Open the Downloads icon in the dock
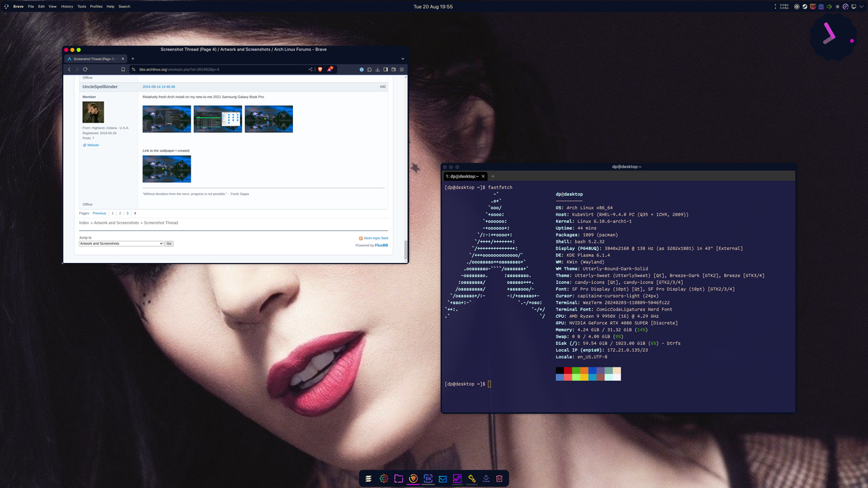This screenshot has width=868, height=488. pyautogui.click(x=486, y=479)
